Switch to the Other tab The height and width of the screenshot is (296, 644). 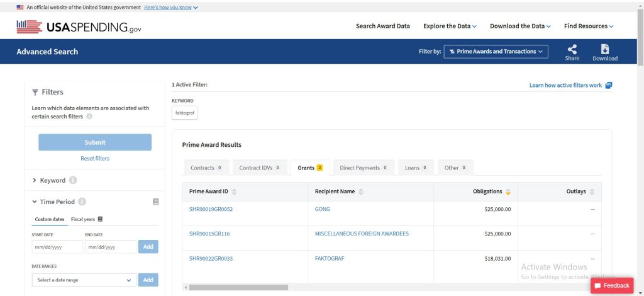pos(455,168)
